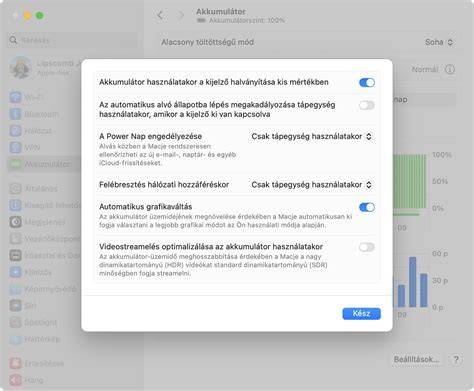The image size is (474, 391).
Task: Click the Asztal és Dock icon
Action: [15, 255]
